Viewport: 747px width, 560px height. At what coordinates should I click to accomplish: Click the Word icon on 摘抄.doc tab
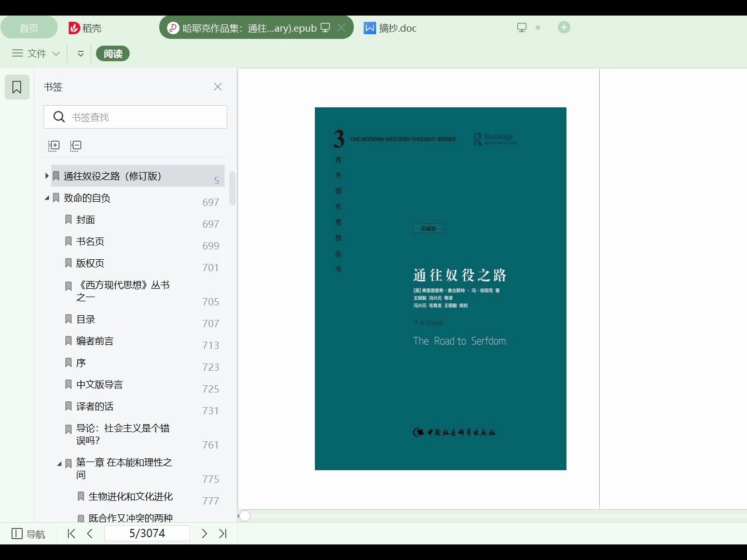(x=369, y=28)
